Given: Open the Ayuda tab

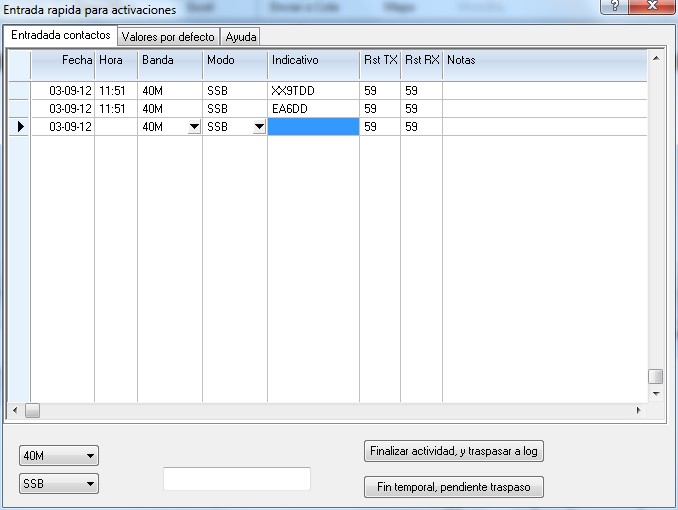Looking at the screenshot, I should click(x=240, y=36).
